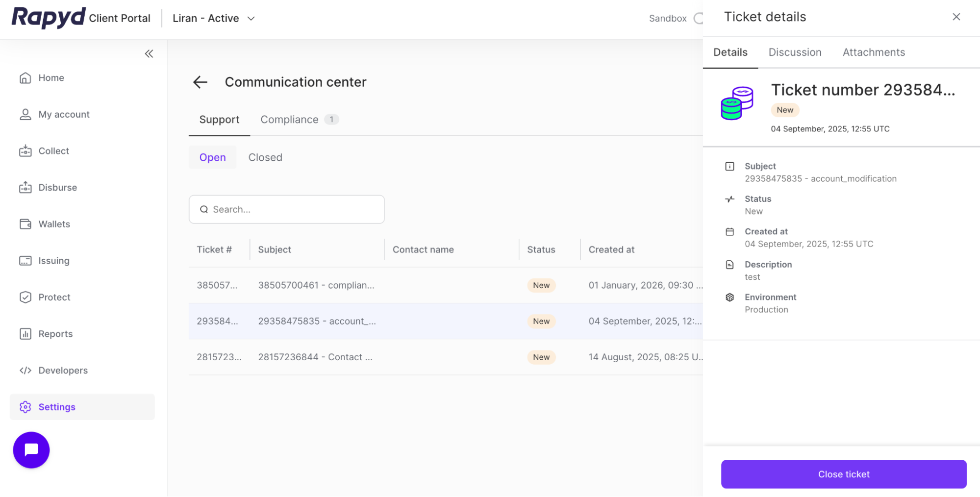Viewport: 980px width, 497px height.
Task: Collapse the sidebar with double chevron
Action: (149, 54)
